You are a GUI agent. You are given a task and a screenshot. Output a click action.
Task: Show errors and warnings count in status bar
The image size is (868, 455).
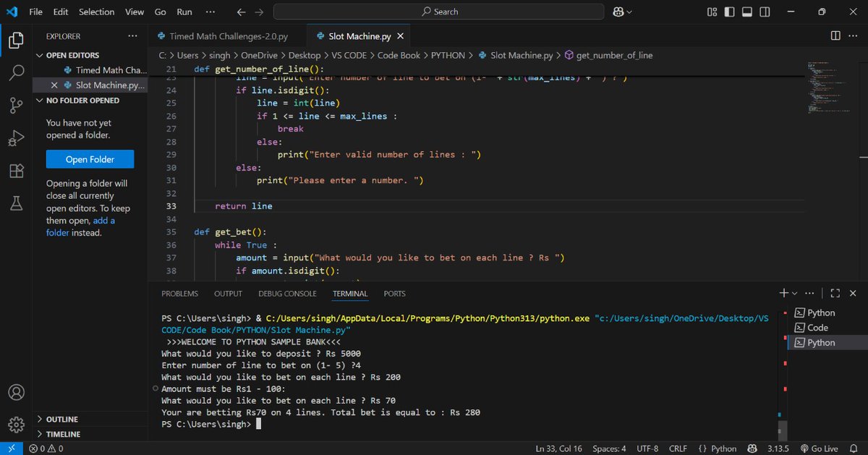pyautogui.click(x=46, y=448)
